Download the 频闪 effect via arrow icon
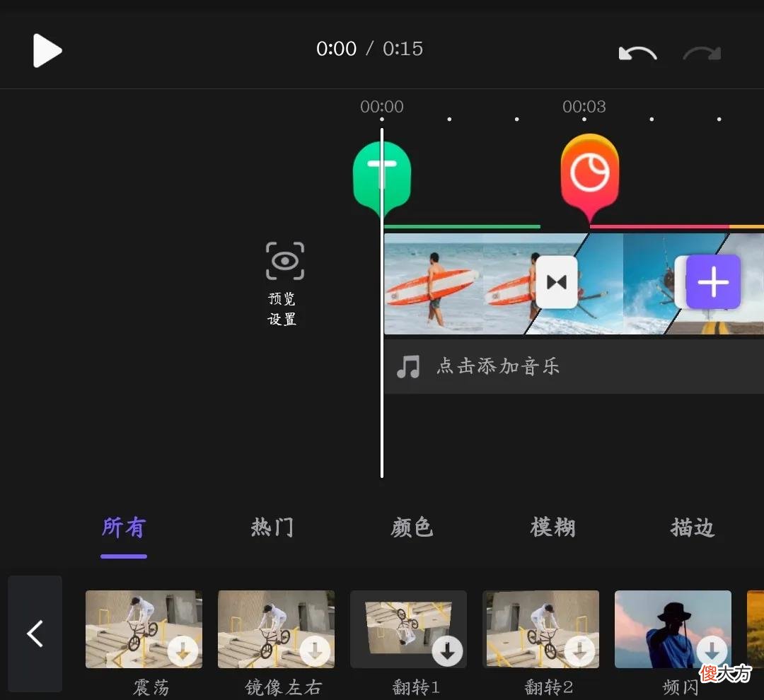This screenshot has height=700, width=764. (x=712, y=651)
